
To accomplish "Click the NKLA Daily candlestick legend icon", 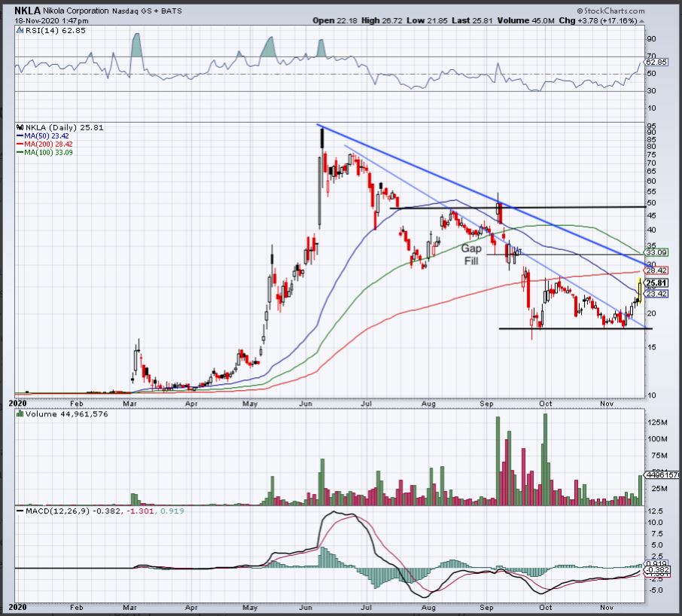I will pyautogui.click(x=20, y=127).
